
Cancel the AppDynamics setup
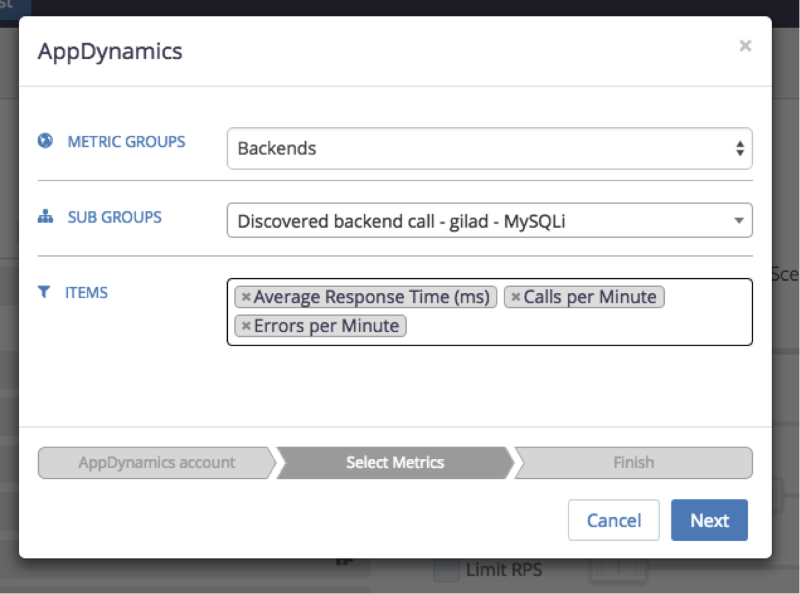[614, 520]
